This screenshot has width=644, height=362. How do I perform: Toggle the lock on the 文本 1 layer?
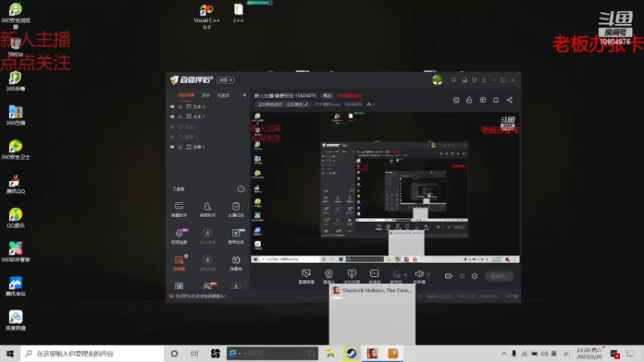(x=180, y=117)
